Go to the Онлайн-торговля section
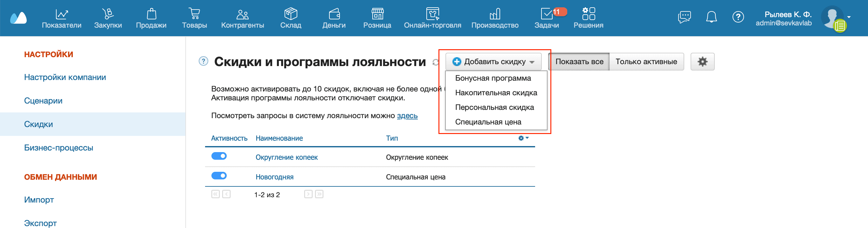Screen dimensions: 868x228 tap(432, 18)
